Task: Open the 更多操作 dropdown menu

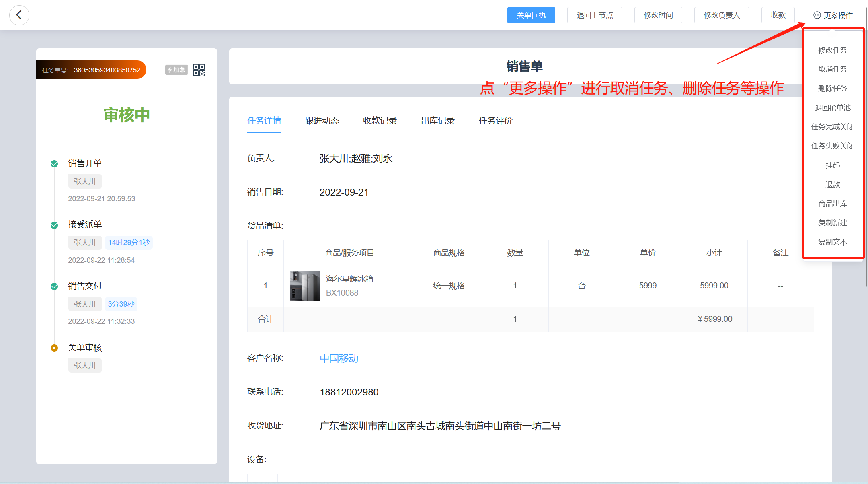Action: (x=833, y=15)
